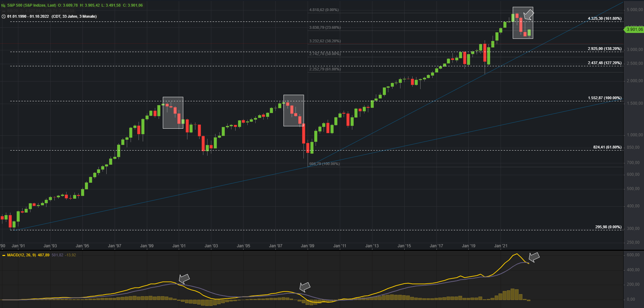Select the Fibonacci label 2.437,48 (127.20%)
The height and width of the screenshot is (308, 644).
[x=605, y=63]
